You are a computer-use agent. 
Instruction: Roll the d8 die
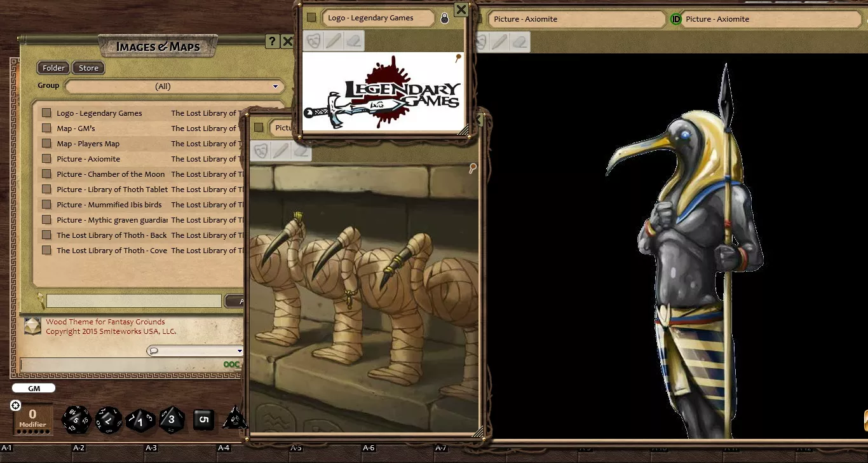[x=172, y=420]
